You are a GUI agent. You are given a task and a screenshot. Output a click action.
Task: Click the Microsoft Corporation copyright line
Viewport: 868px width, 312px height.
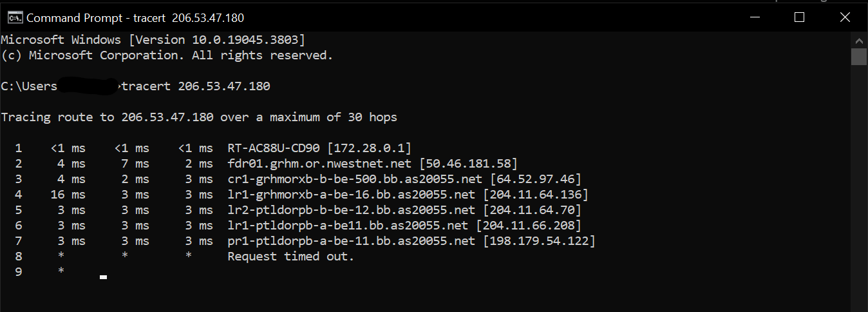[167, 55]
